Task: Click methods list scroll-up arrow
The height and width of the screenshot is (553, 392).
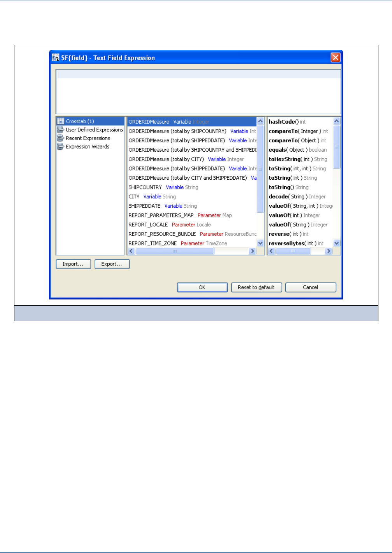Action: click(x=337, y=121)
